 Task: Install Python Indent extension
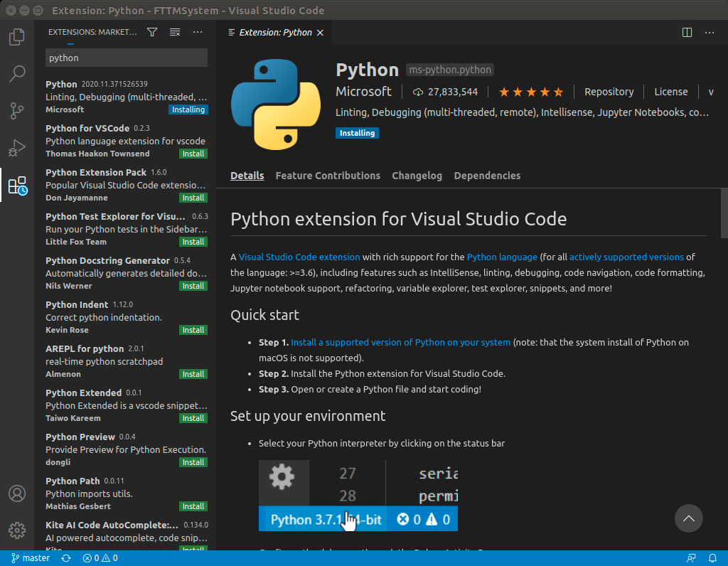click(193, 330)
